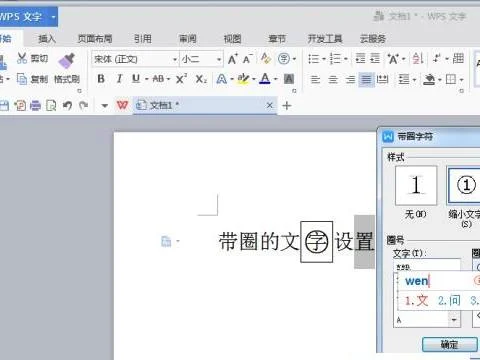Viewport: 480px width, 360px height.
Task: Click the sort icon
Action: (418, 58)
